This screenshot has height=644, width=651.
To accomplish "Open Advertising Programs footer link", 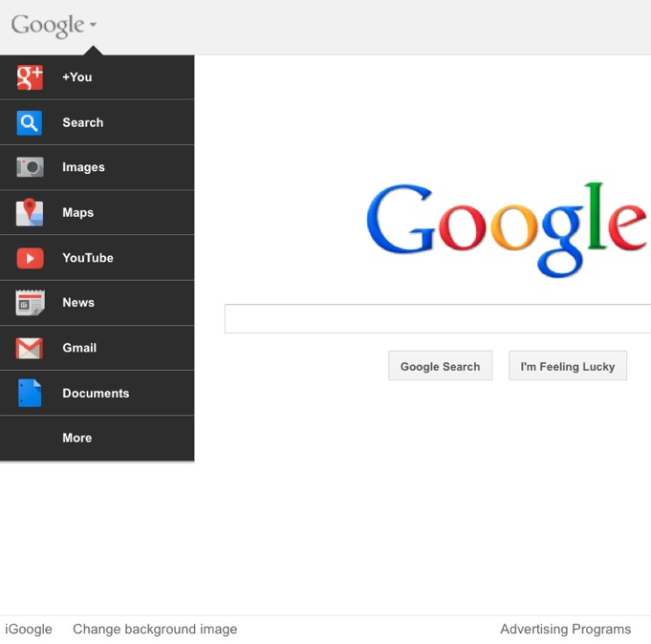I will pyautogui.click(x=566, y=629).
